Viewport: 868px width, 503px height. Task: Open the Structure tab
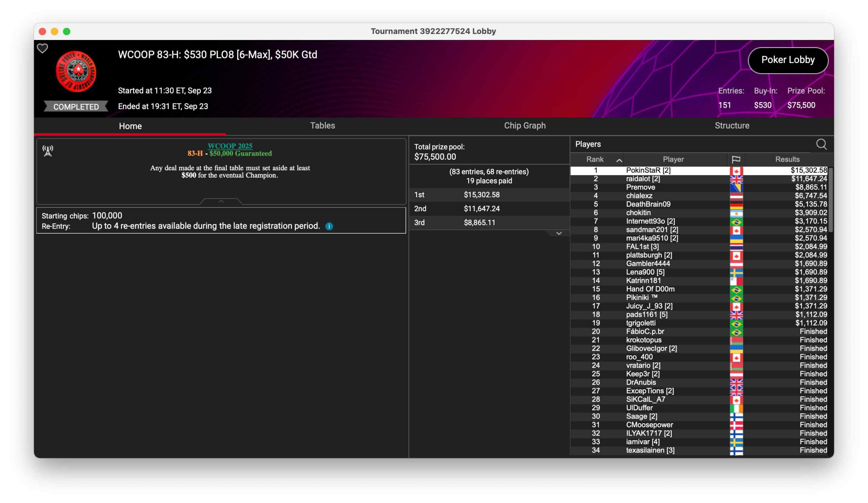(x=732, y=126)
